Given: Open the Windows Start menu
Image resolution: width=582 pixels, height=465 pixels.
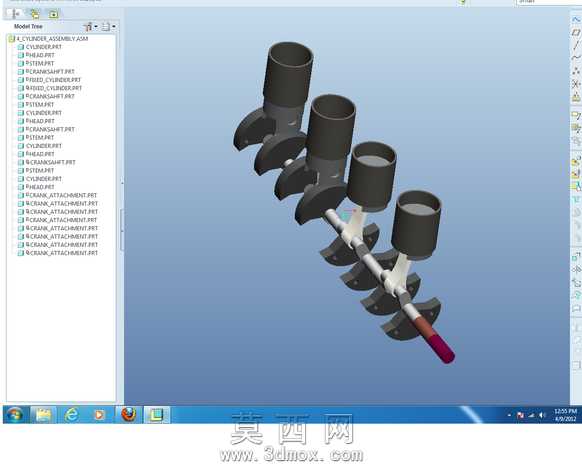Looking at the screenshot, I should pos(15,415).
